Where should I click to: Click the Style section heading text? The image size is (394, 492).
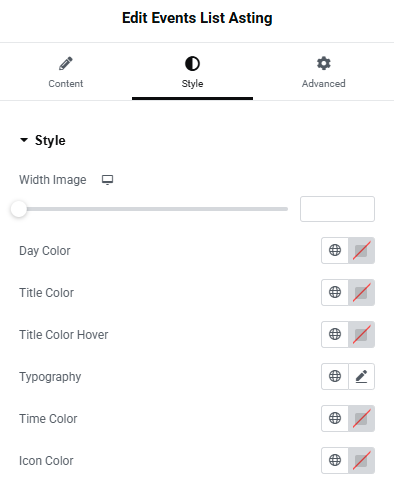[50, 140]
